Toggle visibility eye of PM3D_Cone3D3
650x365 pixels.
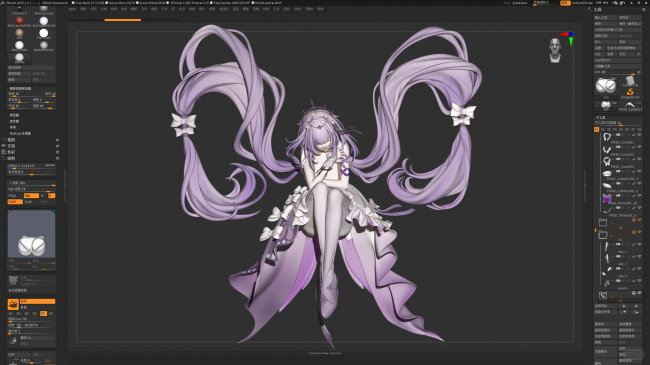point(639,159)
